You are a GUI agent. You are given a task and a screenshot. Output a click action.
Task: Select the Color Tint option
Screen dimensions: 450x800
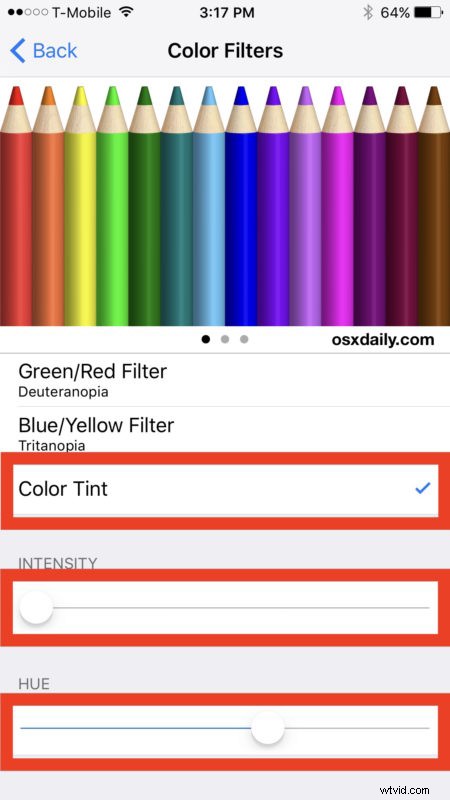pyautogui.click(x=225, y=489)
